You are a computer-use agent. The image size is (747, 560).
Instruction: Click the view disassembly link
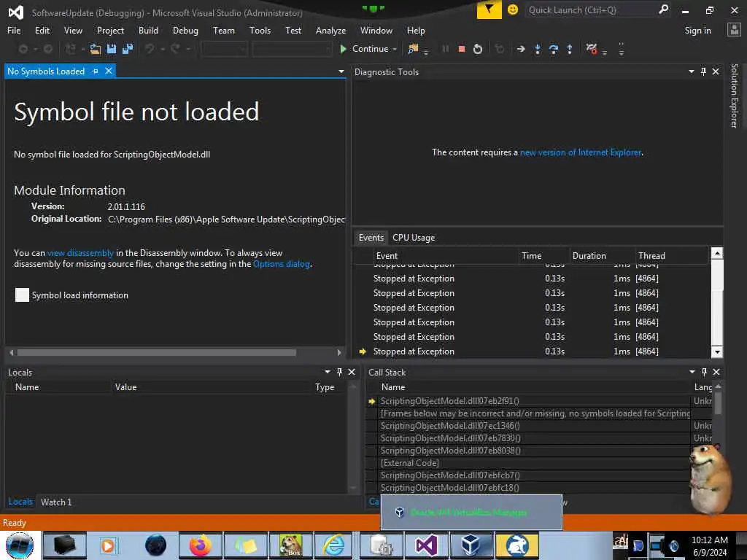(x=80, y=253)
